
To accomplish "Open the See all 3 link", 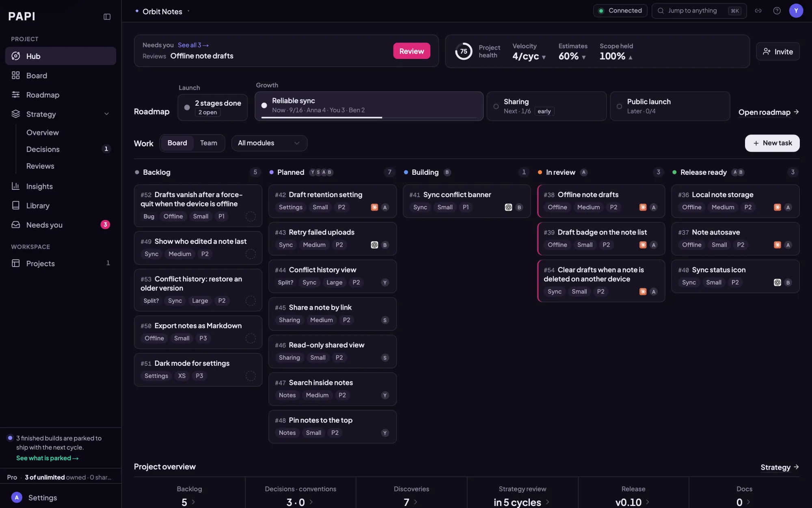I will tap(193, 45).
